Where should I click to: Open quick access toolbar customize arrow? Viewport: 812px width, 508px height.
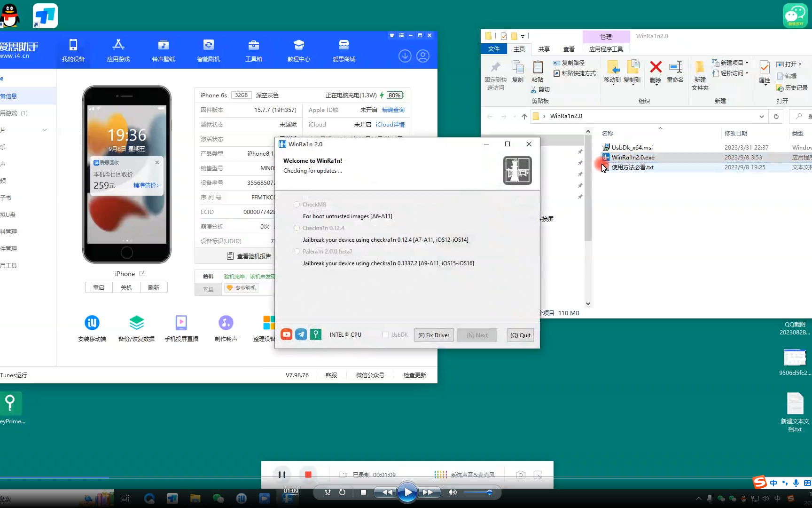coord(523,36)
